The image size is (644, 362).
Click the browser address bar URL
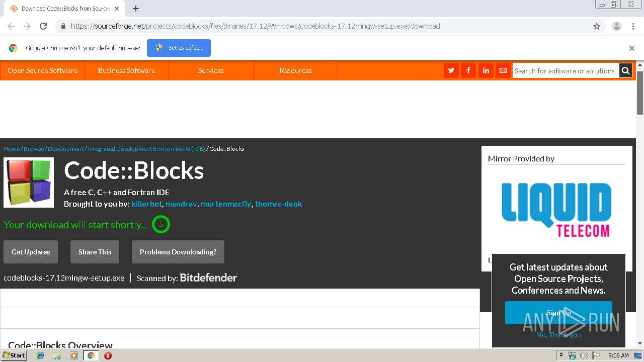coord(256,26)
